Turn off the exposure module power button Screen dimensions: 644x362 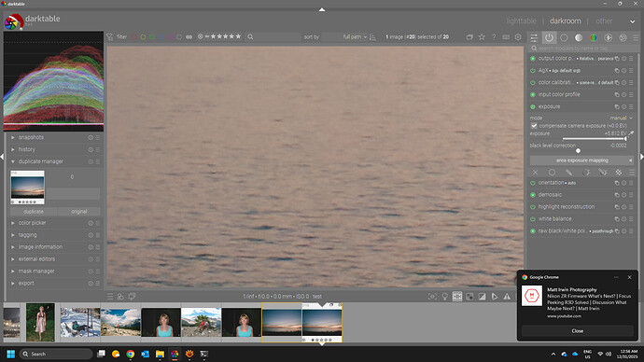tap(533, 106)
